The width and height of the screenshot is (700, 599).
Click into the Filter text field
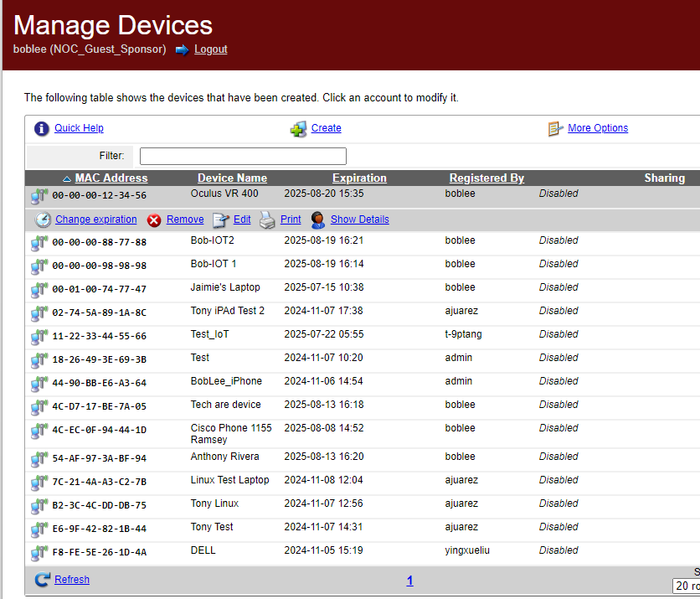click(243, 156)
